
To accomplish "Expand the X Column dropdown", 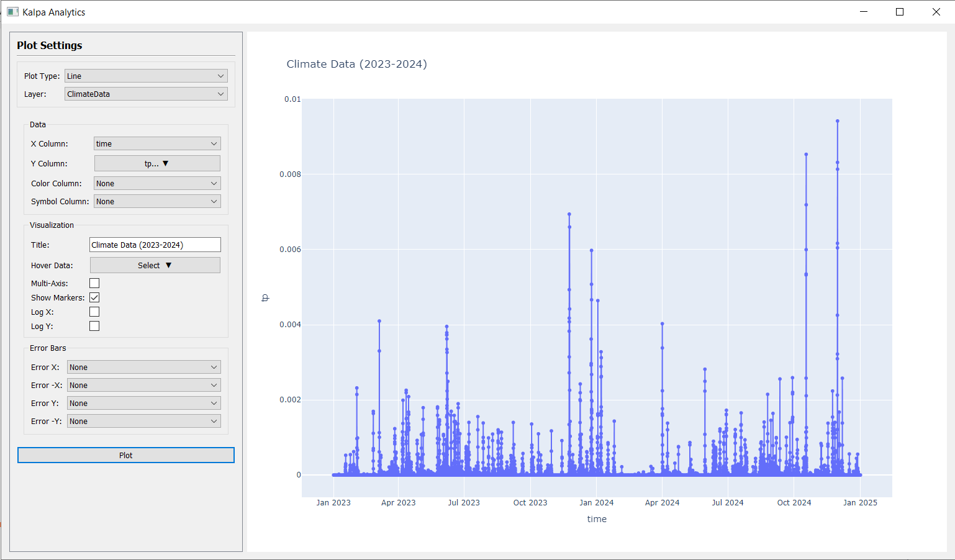I will tap(157, 144).
